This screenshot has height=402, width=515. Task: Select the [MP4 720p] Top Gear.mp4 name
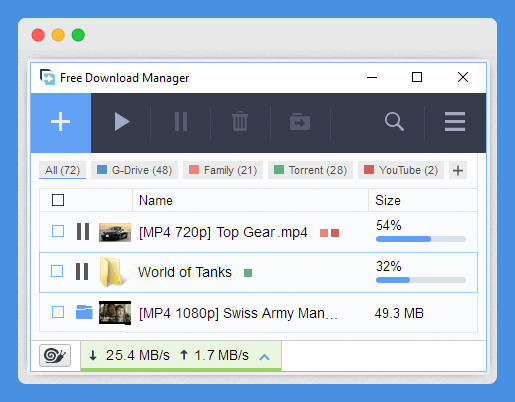(223, 232)
